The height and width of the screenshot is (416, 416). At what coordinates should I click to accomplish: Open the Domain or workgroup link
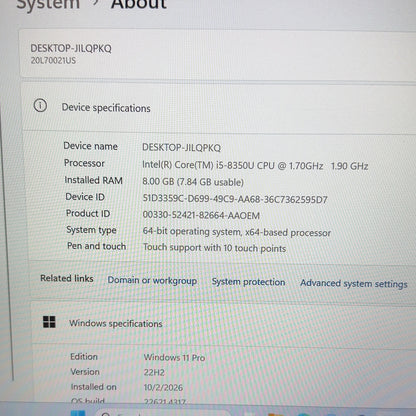pyautogui.click(x=152, y=280)
